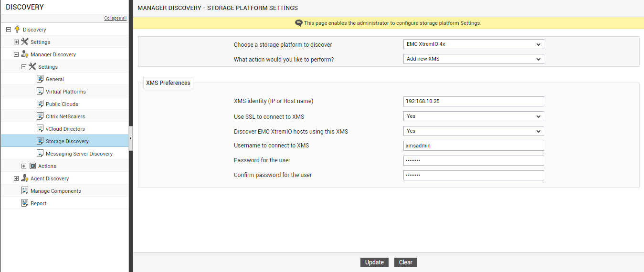The image size is (644, 272).
Task: Click the Collapse all link
Action: (x=116, y=18)
